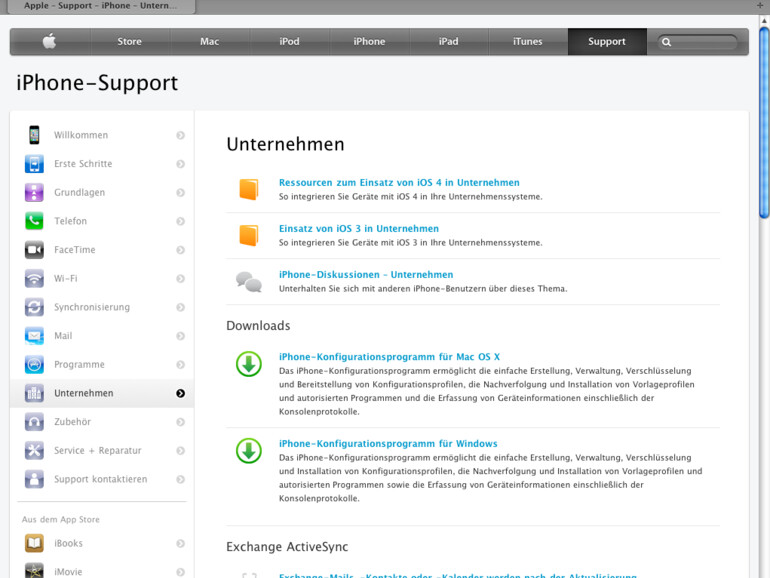
Task: Select the Apple Support browser tab
Action: pos(100,6)
